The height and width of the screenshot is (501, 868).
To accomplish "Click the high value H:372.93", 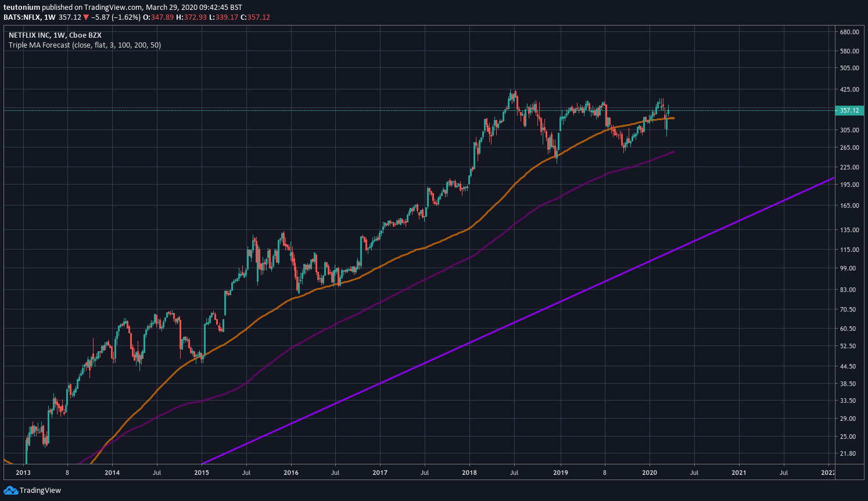I will click(191, 17).
